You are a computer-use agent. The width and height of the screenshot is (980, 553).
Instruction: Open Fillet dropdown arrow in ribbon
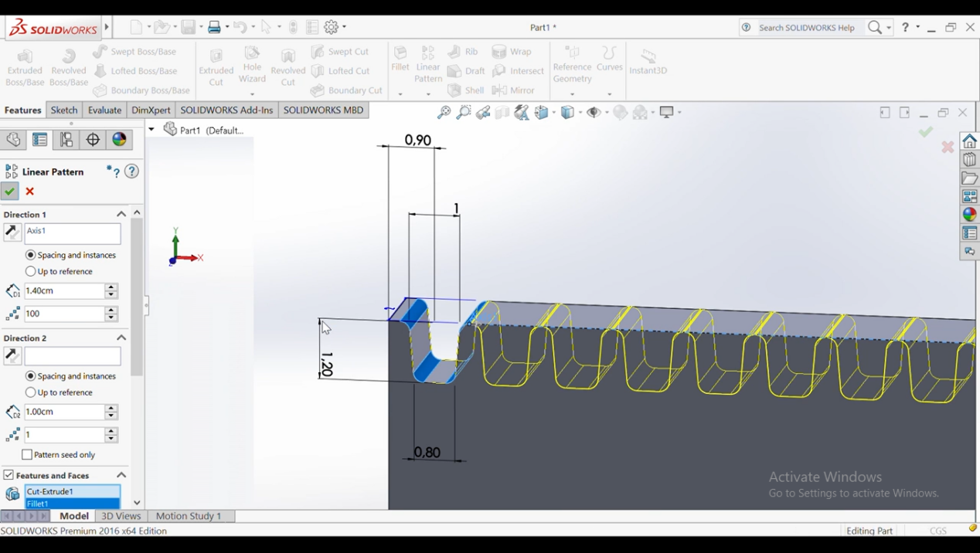coord(400,94)
